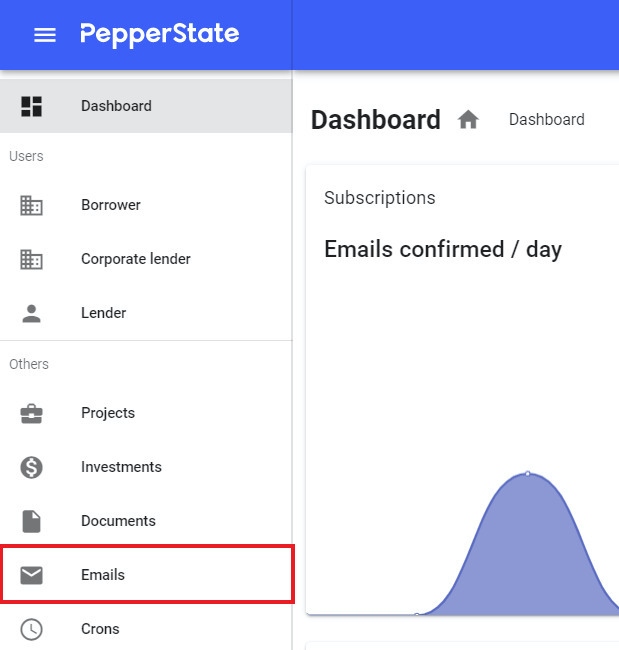
Task: Click the Emails envelope icon
Action: (32, 575)
